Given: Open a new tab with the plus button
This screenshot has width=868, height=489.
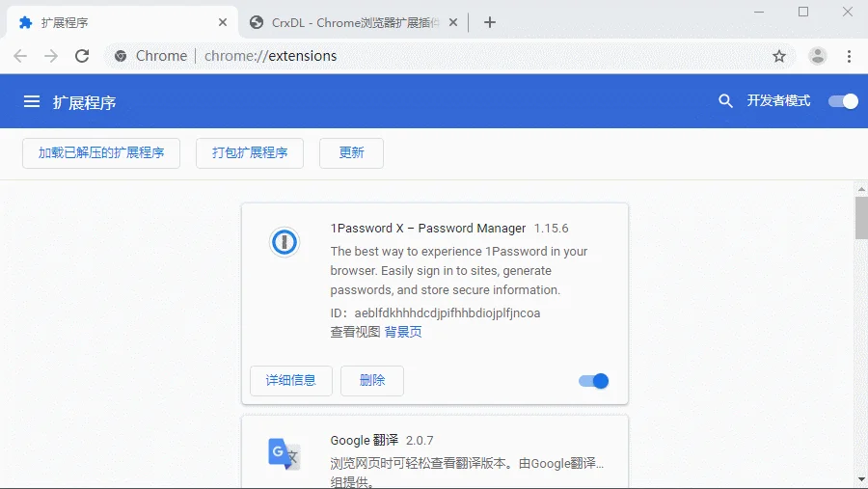Looking at the screenshot, I should pyautogui.click(x=489, y=23).
